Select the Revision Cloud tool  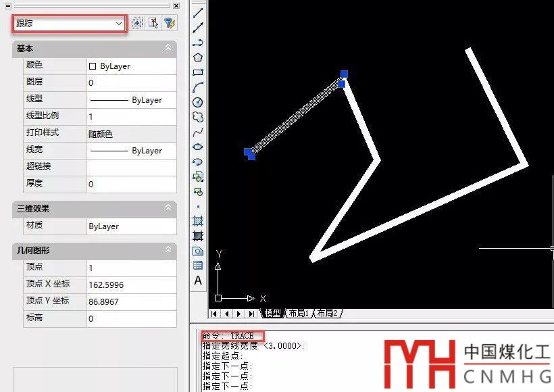(198, 117)
